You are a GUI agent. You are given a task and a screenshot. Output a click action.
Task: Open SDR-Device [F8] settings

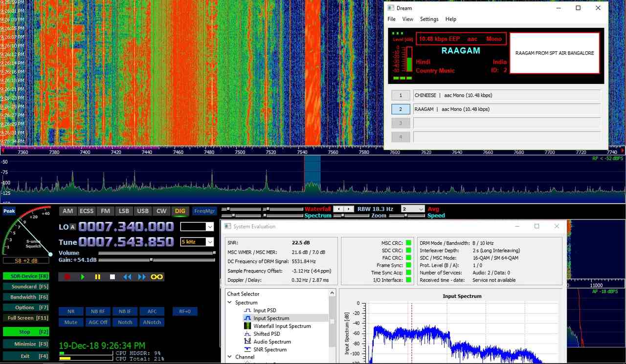click(26, 276)
